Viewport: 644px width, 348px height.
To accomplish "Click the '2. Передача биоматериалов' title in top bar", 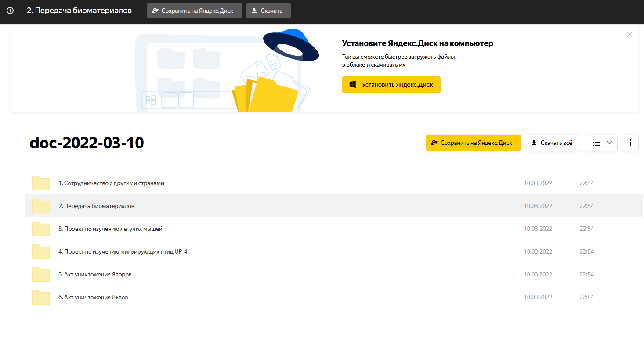I will click(79, 11).
